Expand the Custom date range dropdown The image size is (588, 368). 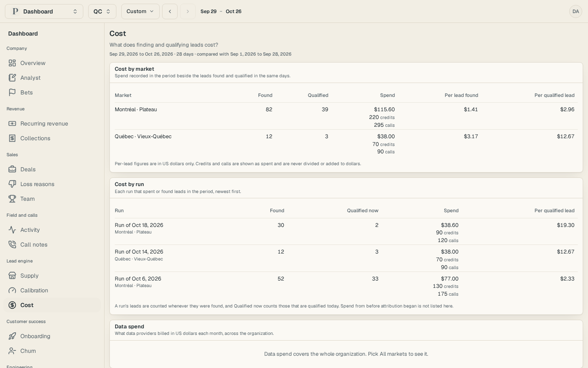click(x=140, y=11)
